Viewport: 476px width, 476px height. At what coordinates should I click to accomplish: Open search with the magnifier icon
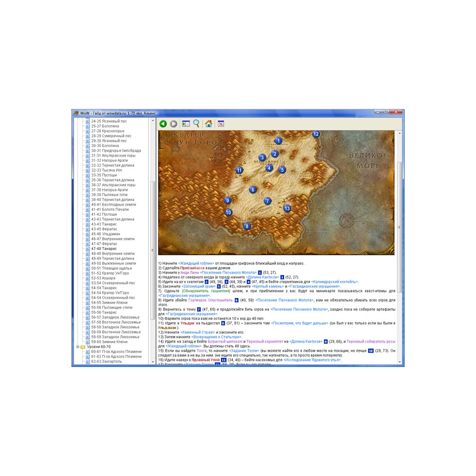click(196, 124)
